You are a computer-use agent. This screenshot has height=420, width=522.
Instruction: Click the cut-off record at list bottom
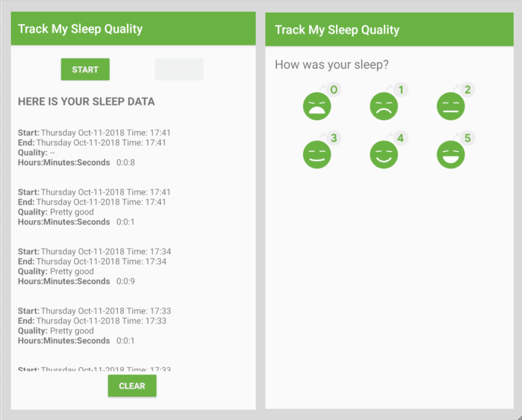[94, 369]
